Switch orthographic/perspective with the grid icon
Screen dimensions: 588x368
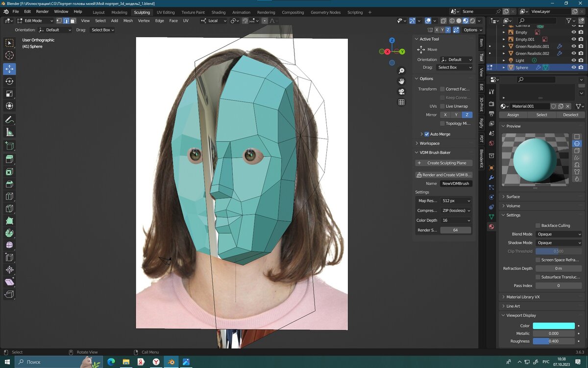[401, 102]
